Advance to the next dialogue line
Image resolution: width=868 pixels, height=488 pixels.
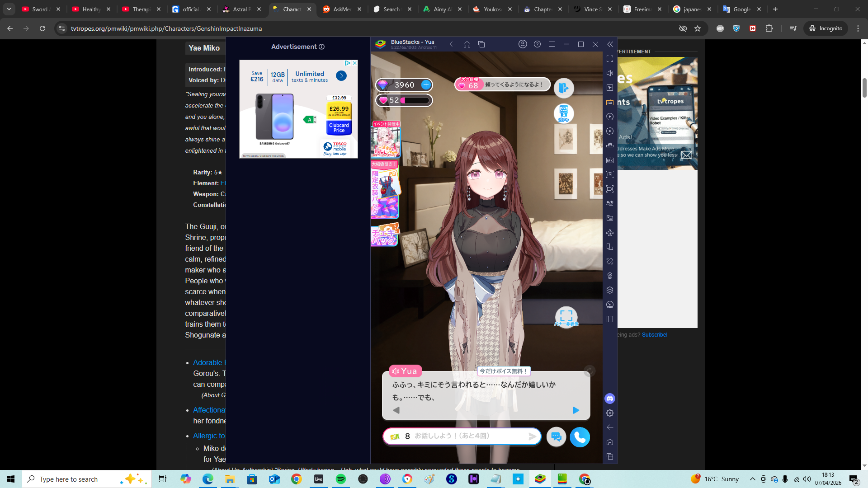pyautogui.click(x=576, y=410)
